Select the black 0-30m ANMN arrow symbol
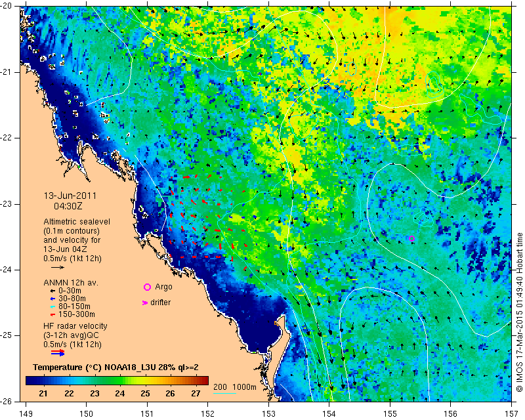 click(x=52, y=291)
